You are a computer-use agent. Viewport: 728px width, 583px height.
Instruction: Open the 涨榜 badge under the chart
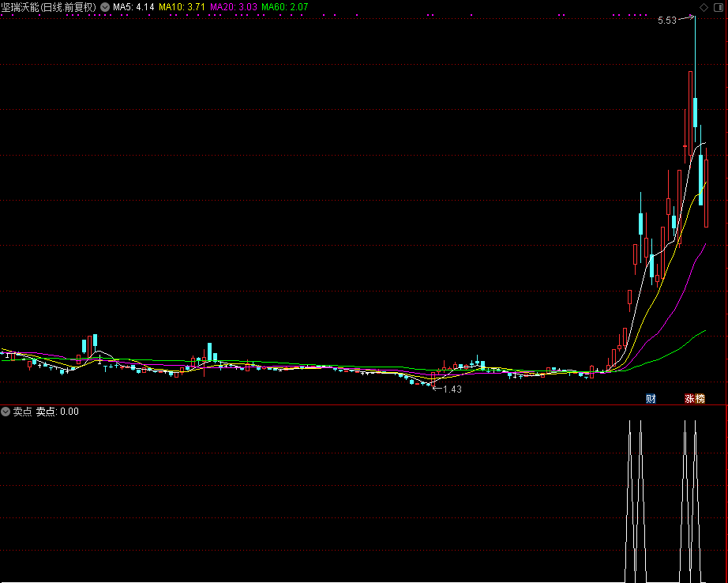click(x=695, y=399)
